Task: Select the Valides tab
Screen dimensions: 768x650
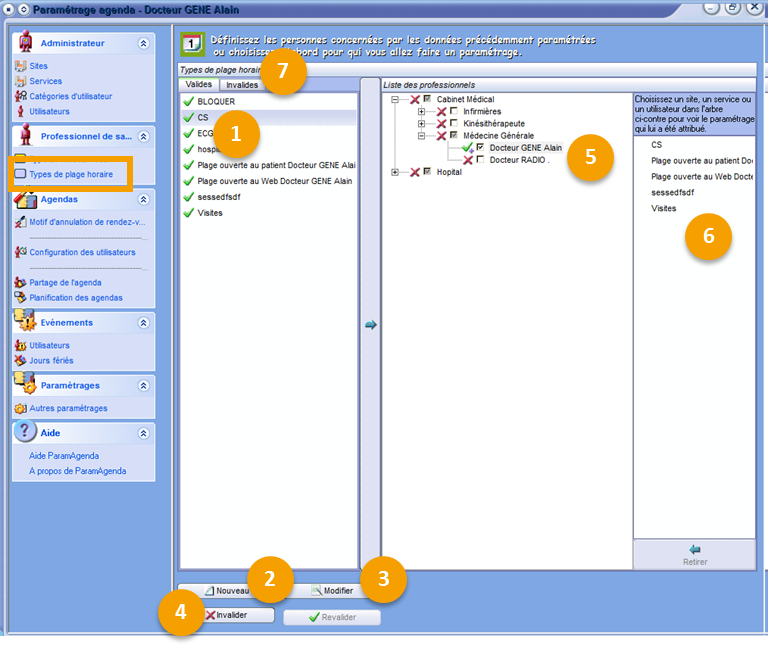Action: pos(200,85)
